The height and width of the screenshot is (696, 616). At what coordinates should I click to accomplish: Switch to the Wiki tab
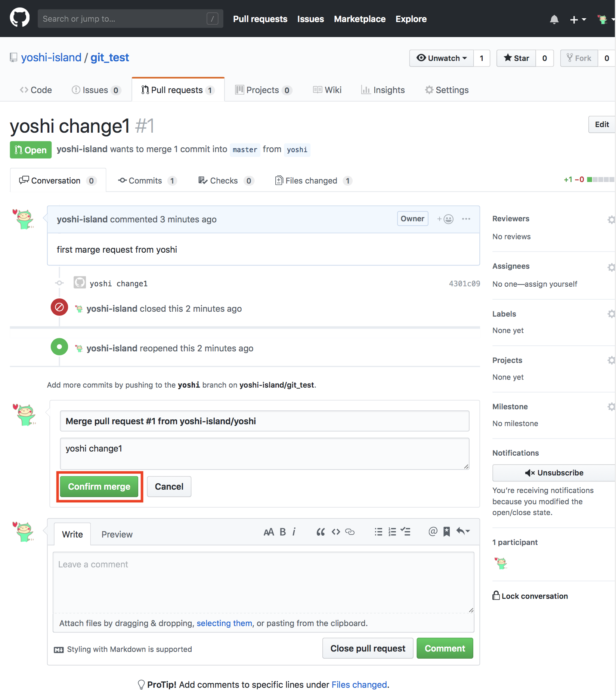point(327,90)
